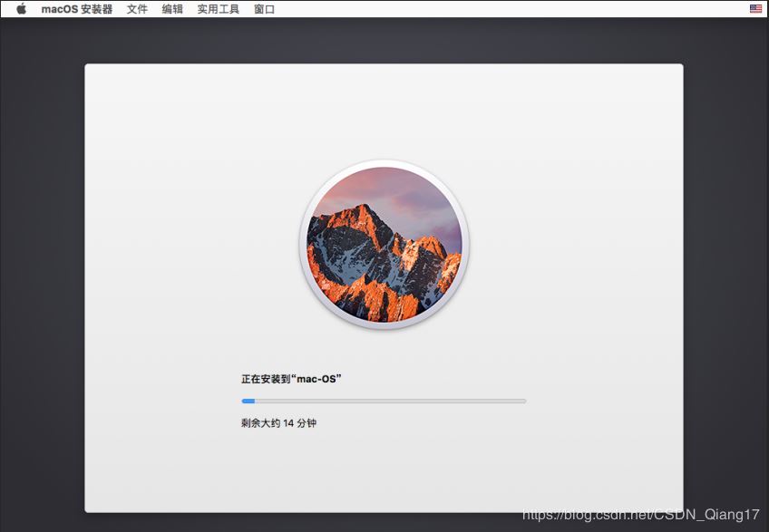This screenshot has height=532, width=769.
Task: Click the 剩余大约 14 分钟 remaining time text
Action: coord(278,423)
